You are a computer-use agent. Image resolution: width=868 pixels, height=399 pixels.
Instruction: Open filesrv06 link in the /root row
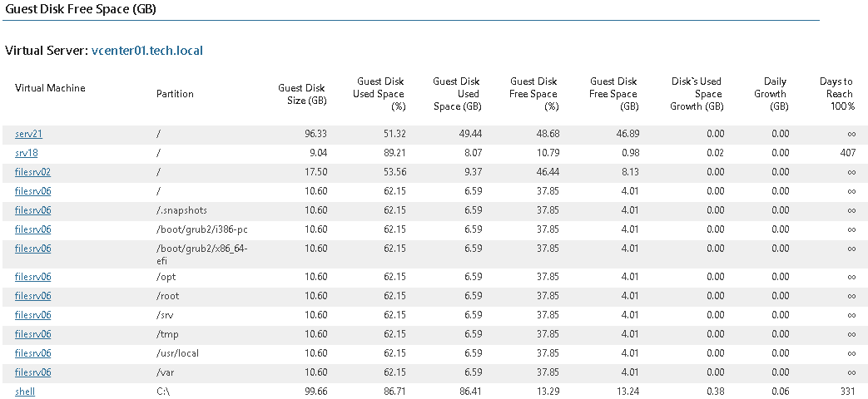click(x=32, y=296)
